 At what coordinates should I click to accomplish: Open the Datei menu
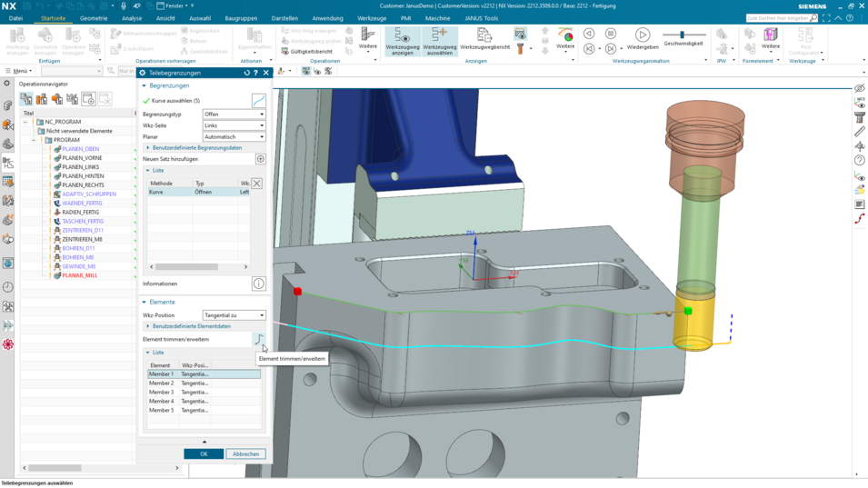(15, 18)
